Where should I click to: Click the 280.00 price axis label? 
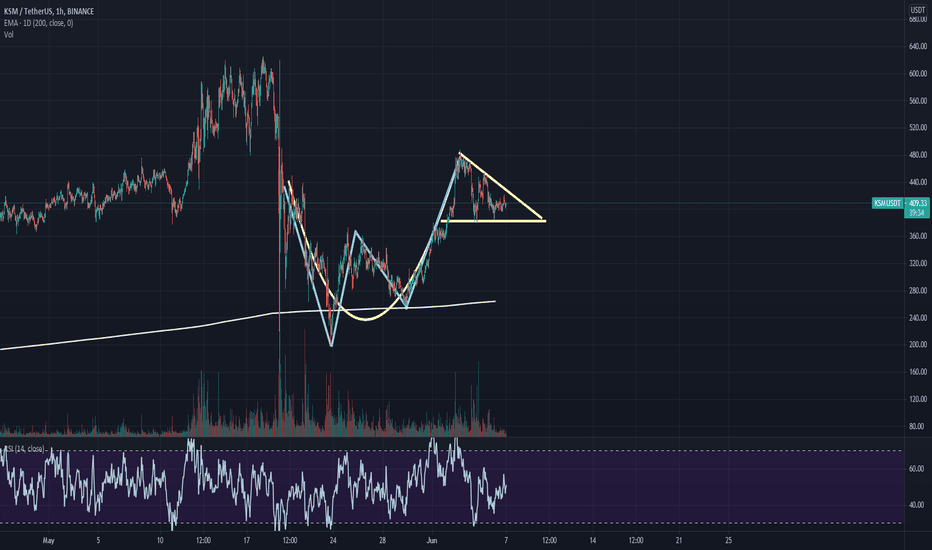pos(918,291)
